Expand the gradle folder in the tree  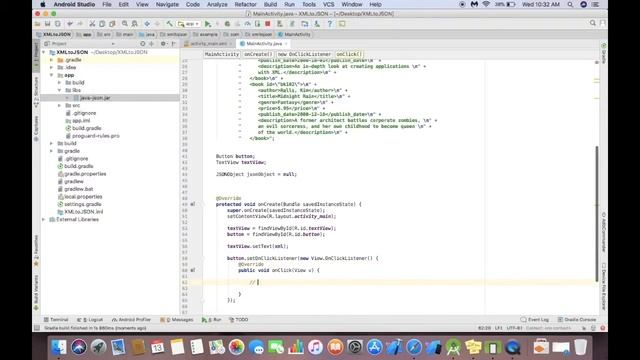[x=51, y=151]
